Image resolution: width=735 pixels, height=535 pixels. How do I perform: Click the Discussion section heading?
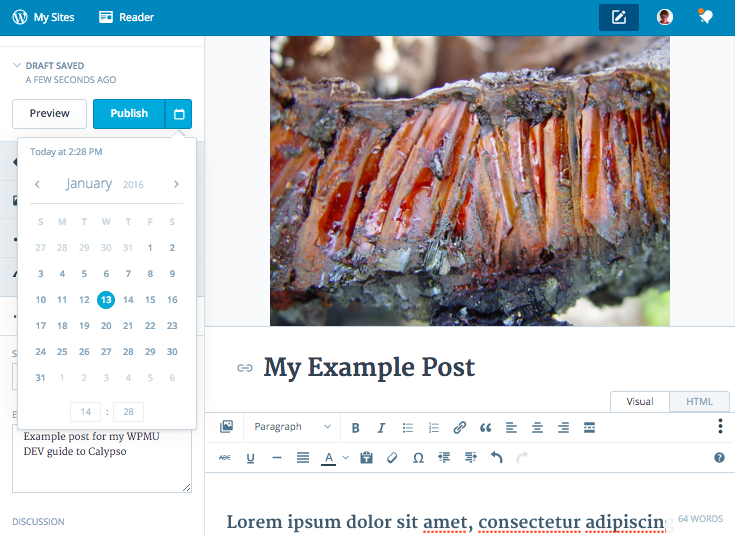click(x=38, y=521)
